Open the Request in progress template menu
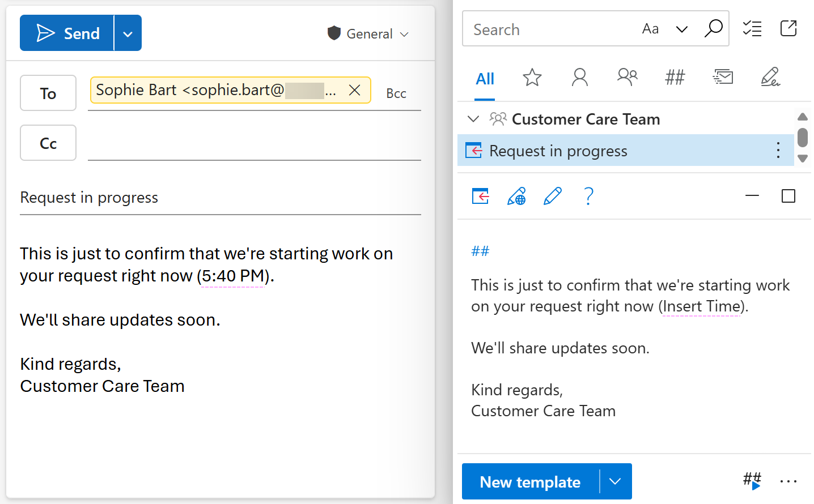Image resolution: width=814 pixels, height=504 pixels. tap(778, 150)
